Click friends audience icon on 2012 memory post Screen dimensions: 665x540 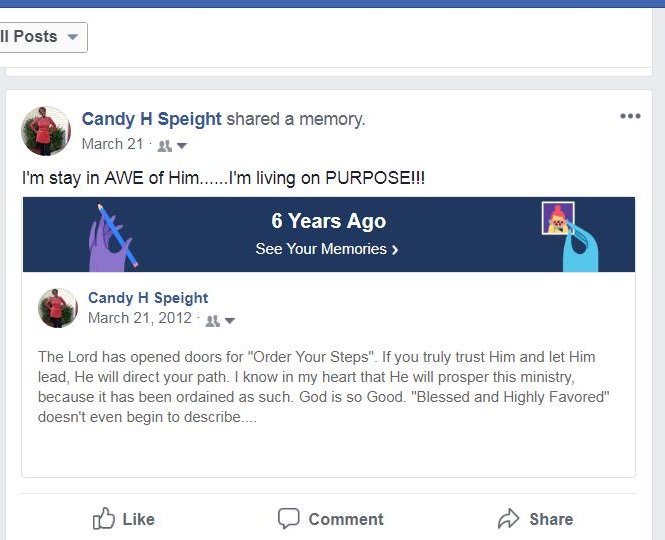tap(212, 321)
